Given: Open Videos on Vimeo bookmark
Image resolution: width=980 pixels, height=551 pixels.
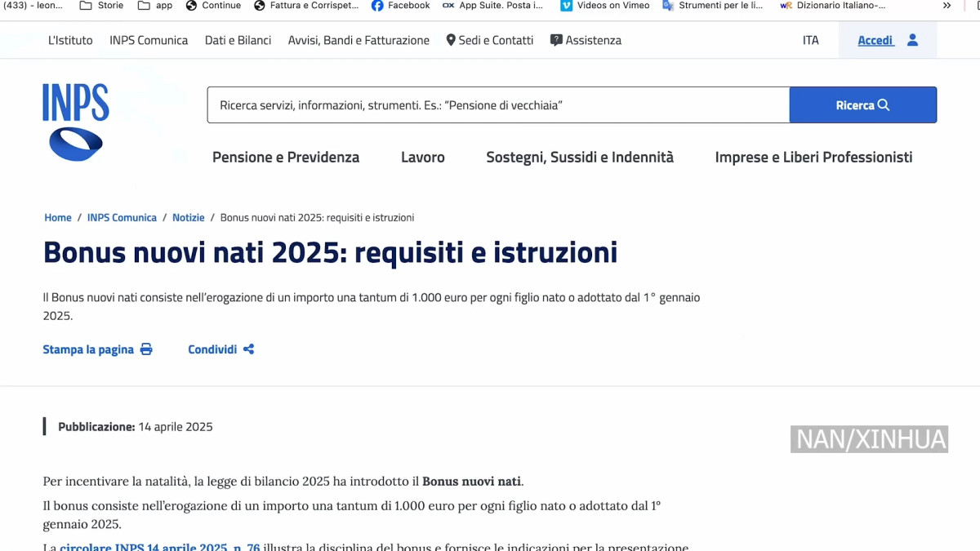Looking at the screenshot, I should point(605,5).
